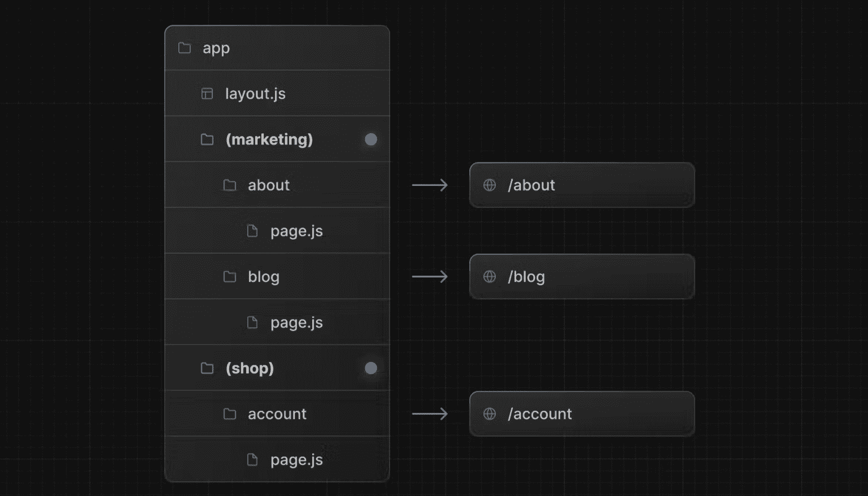Viewport: 868px width, 496px height.
Task: Toggle the dot indicator on the (shop) row
Action: coord(371,368)
